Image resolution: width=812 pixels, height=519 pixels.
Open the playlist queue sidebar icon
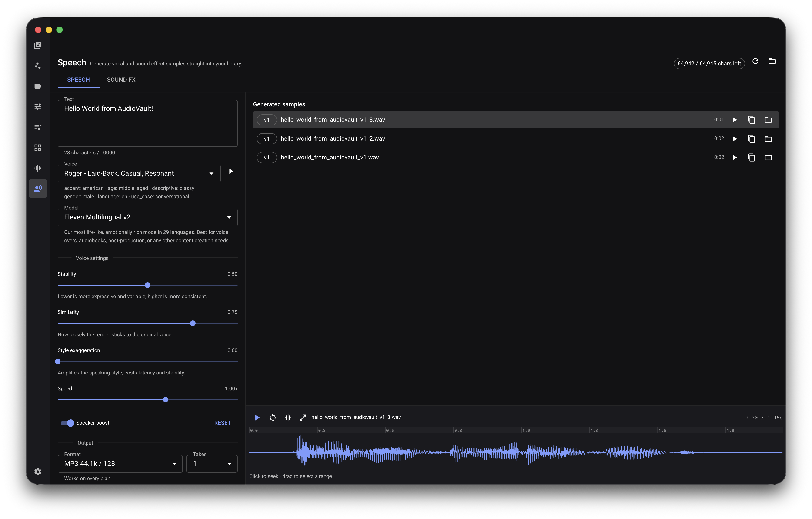pos(38,127)
